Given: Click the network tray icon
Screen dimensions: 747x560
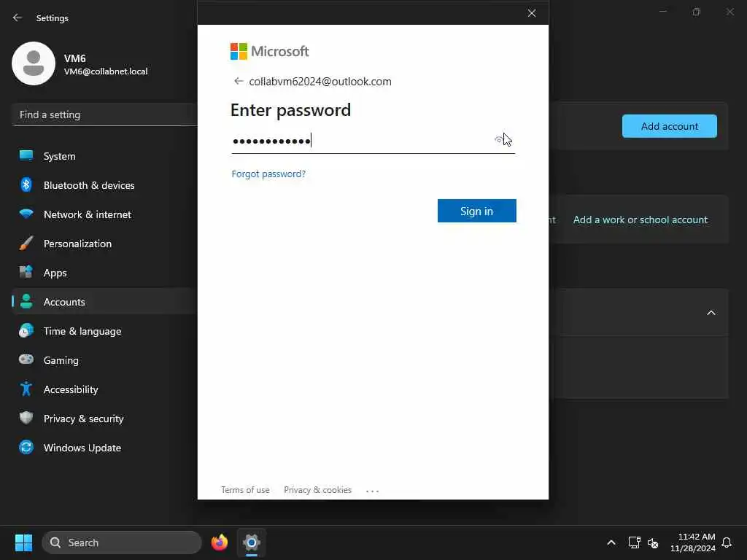Looking at the screenshot, I should (634, 542).
